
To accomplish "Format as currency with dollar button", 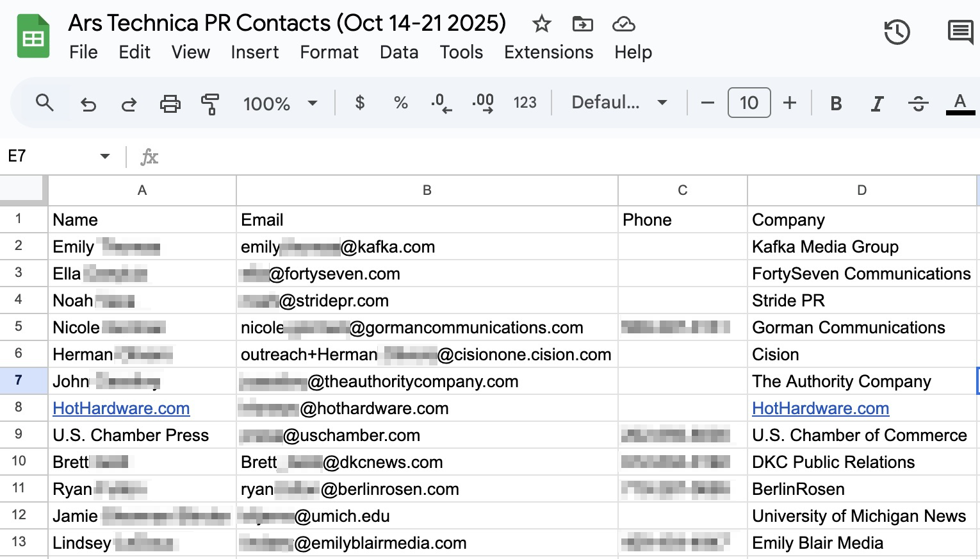I will 360,103.
